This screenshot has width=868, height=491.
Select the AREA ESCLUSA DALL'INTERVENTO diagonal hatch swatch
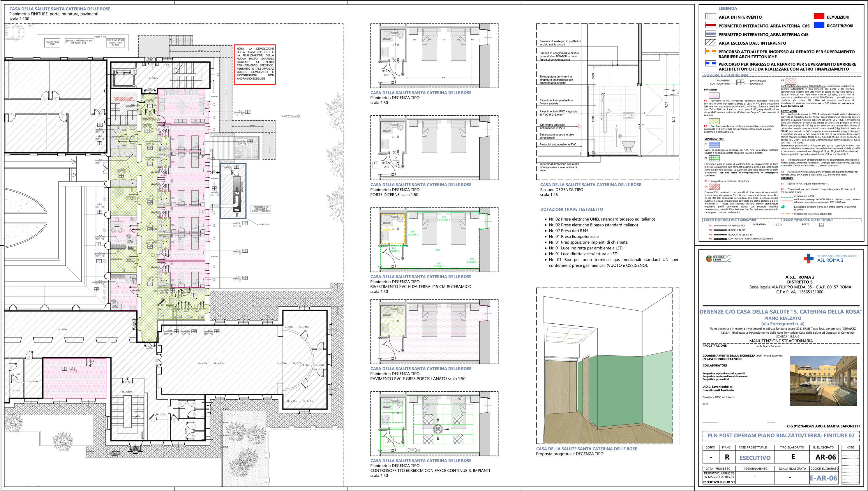[x=711, y=43]
